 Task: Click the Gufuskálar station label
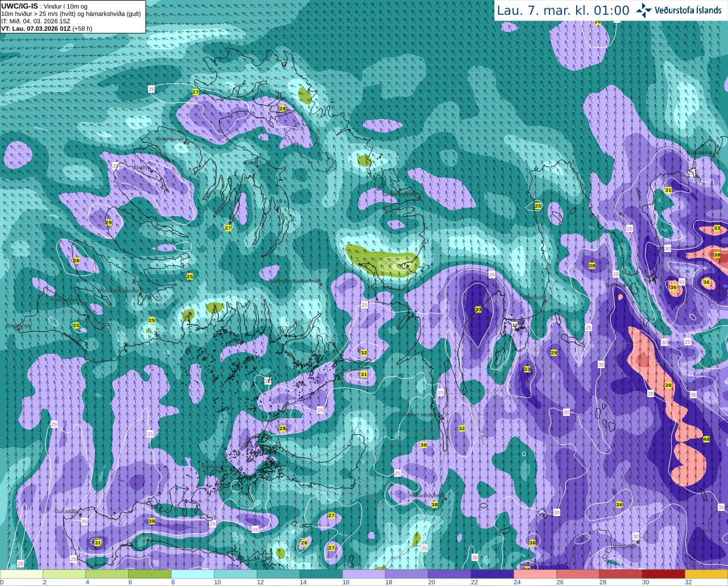pyautogui.click(x=67, y=511)
